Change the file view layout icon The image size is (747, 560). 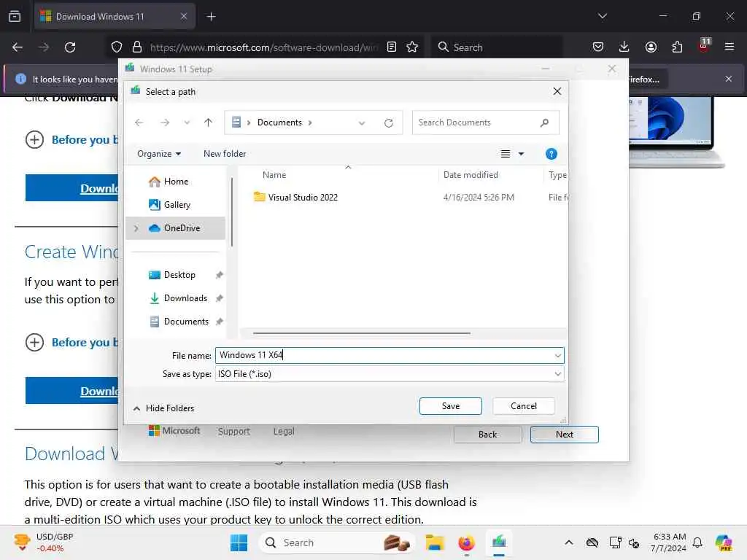coord(506,154)
